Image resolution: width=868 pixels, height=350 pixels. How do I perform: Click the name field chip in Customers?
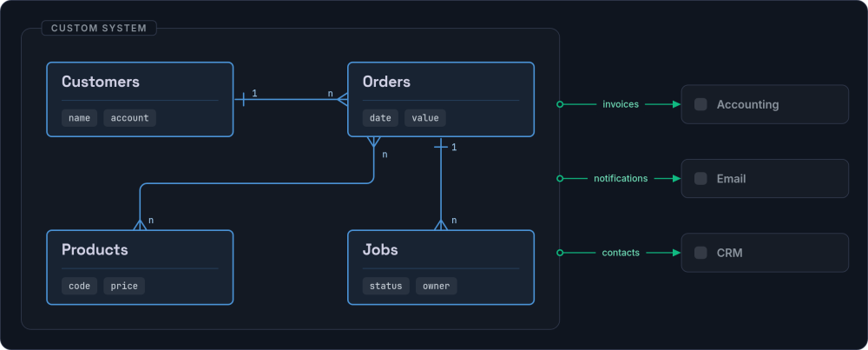pos(79,118)
